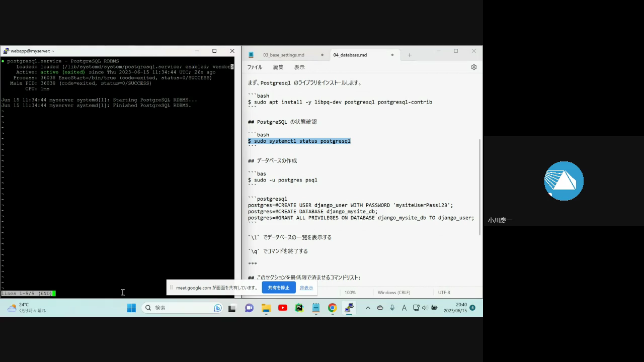Screen dimensions: 644x362
Task: Open Notepad icon in taskbar
Action: point(316,308)
